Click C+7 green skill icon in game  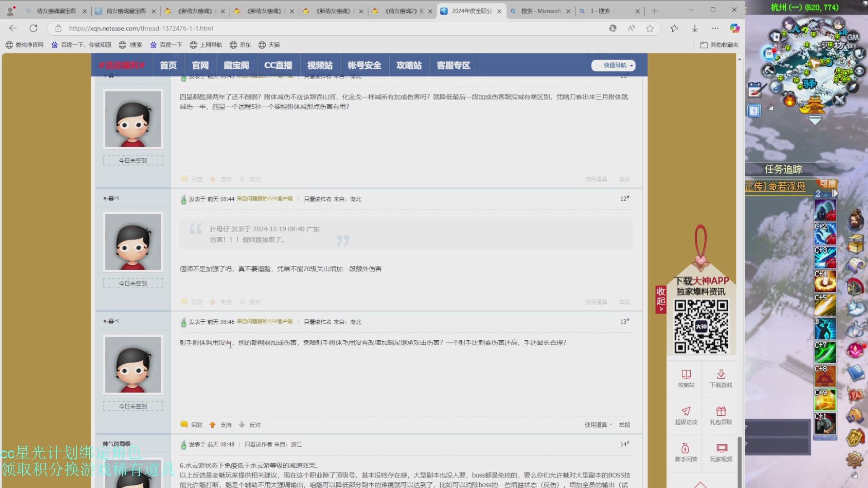coord(825,352)
